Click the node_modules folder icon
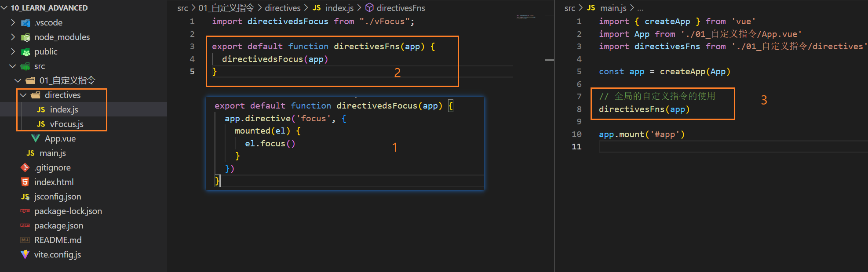Viewport: 868px width, 272px height. pyautogui.click(x=26, y=37)
